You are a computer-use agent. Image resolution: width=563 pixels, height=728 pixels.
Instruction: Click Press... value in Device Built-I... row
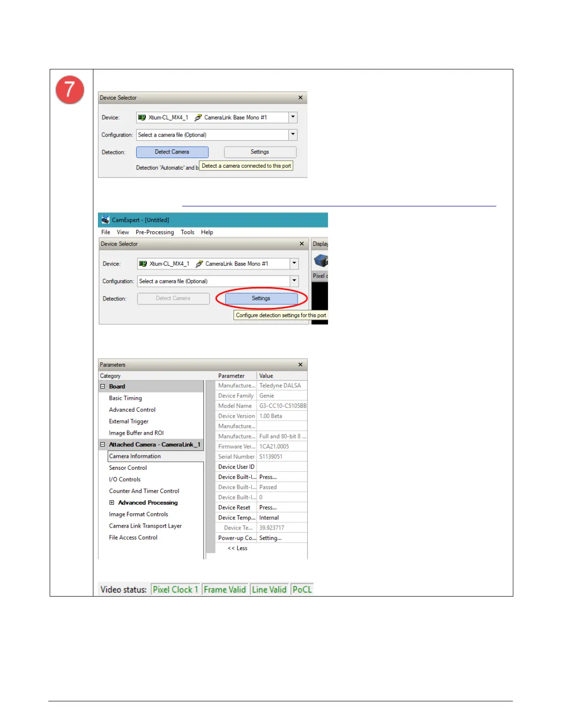click(x=282, y=477)
